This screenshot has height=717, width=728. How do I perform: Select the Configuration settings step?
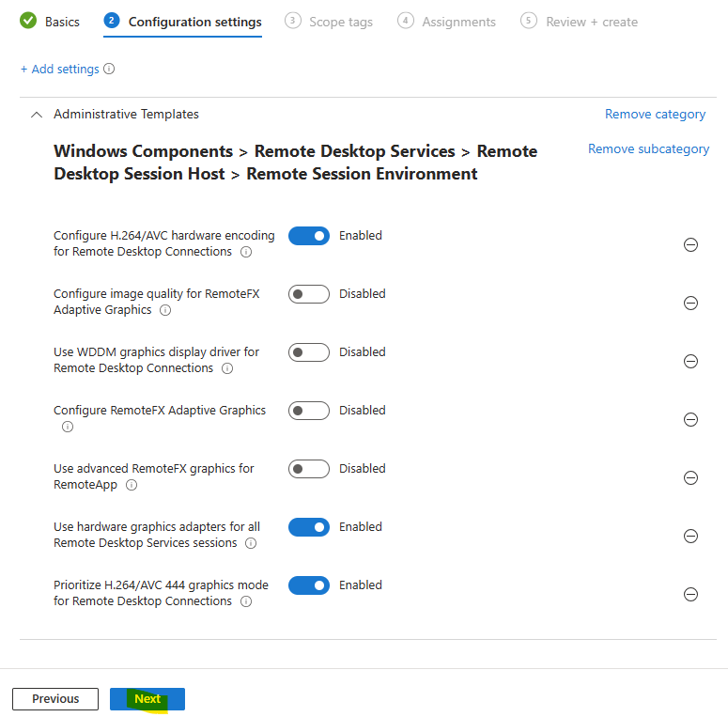point(183,22)
